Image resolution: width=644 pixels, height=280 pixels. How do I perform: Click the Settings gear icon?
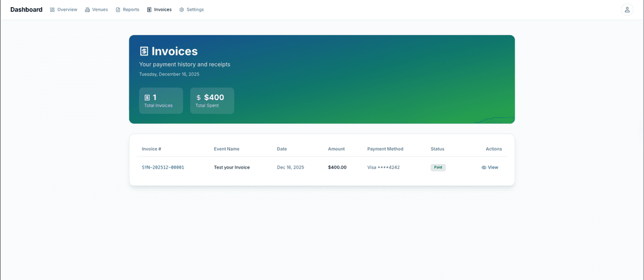(181, 10)
